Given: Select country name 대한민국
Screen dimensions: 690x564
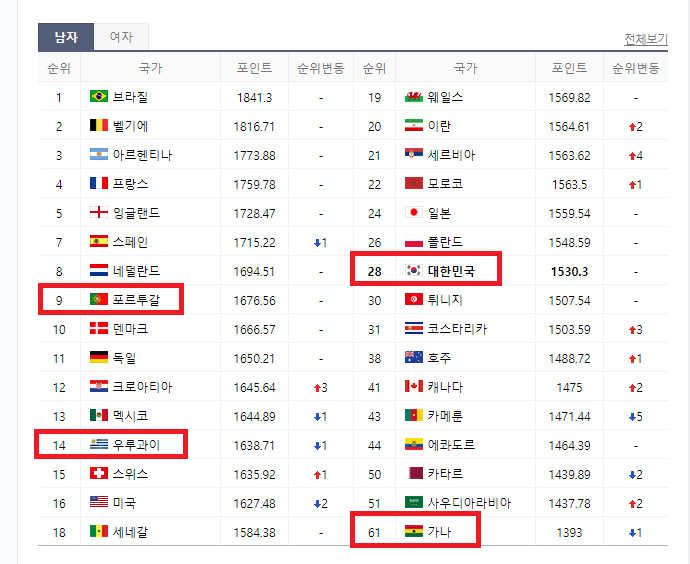Looking at the screenshot, I should click(451, 271).
